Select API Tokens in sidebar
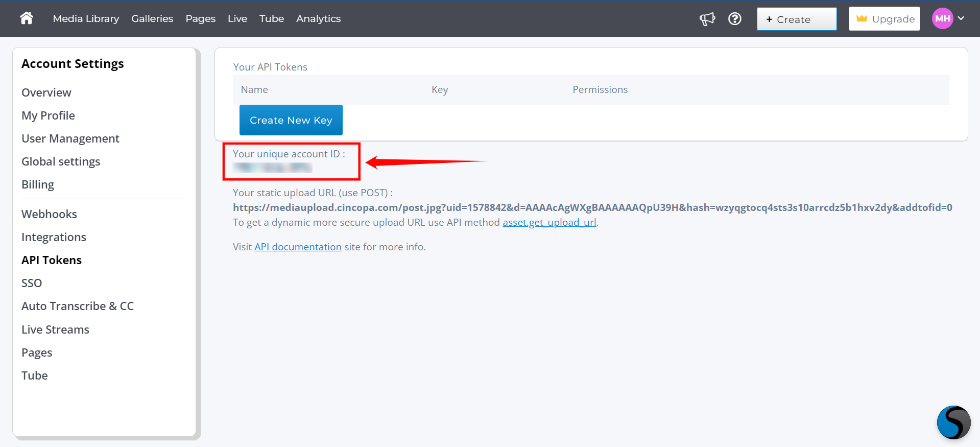 [52, 260]
